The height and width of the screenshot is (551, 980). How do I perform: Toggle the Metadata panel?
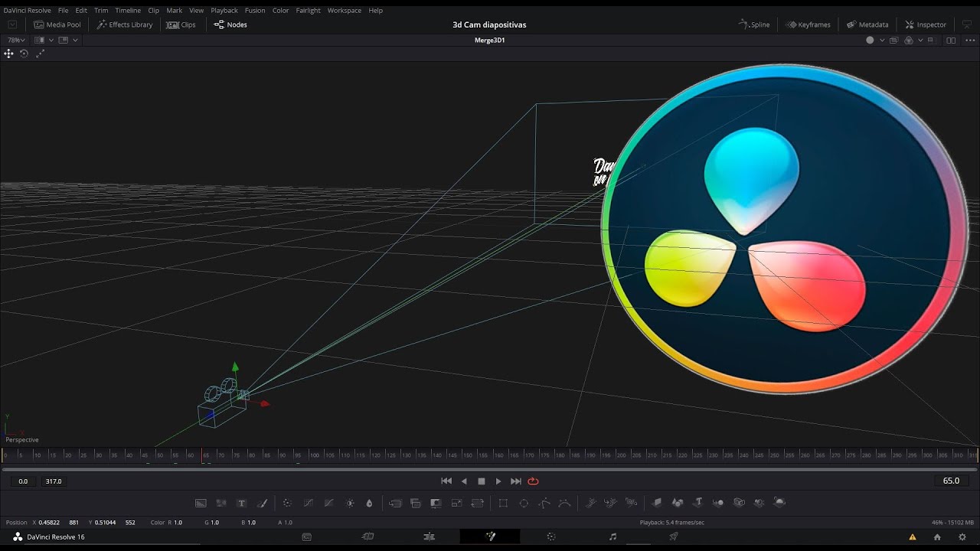tap(867, 24)
